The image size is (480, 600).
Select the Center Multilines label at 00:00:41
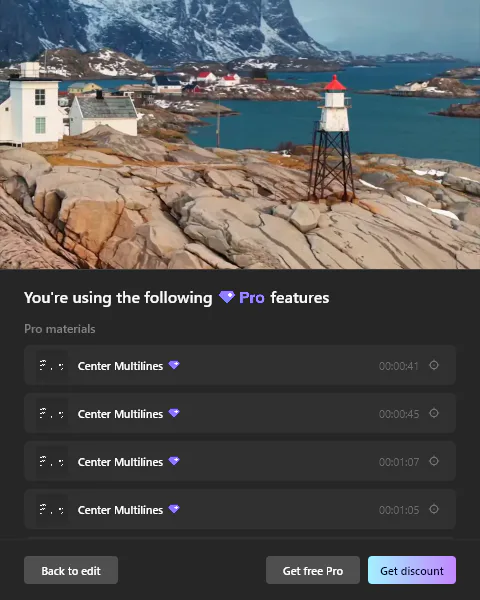(x=120, y=366)
